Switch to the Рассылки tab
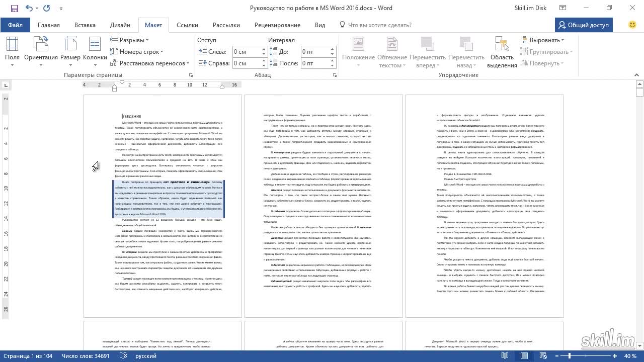 [226, 25]
